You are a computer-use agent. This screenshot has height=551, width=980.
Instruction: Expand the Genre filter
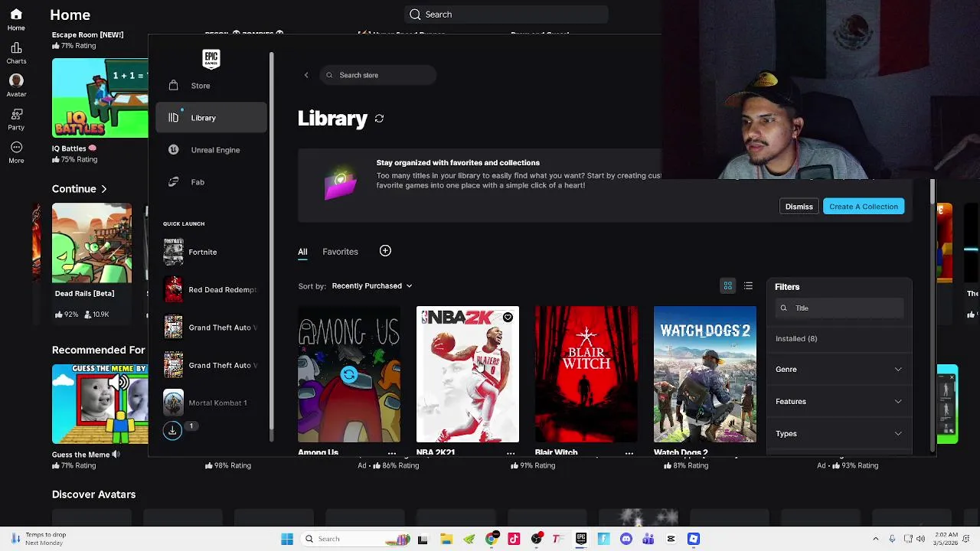[839, 370]
